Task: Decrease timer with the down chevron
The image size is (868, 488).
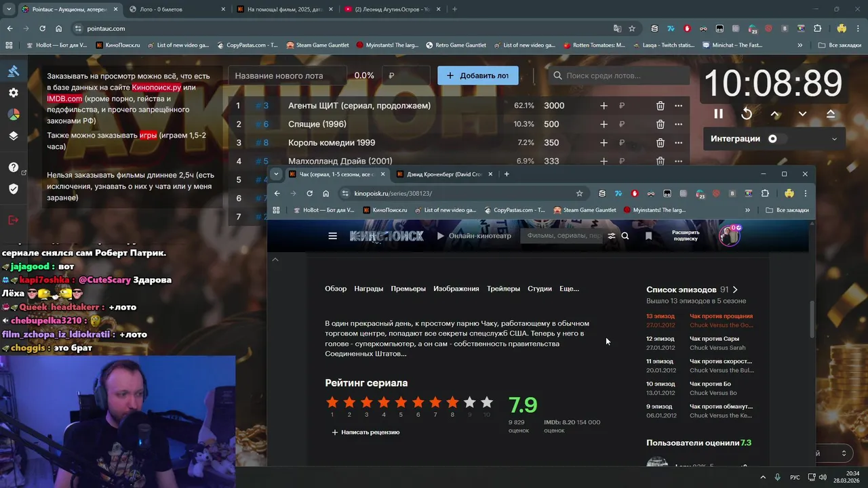Action: pos(802,114)
